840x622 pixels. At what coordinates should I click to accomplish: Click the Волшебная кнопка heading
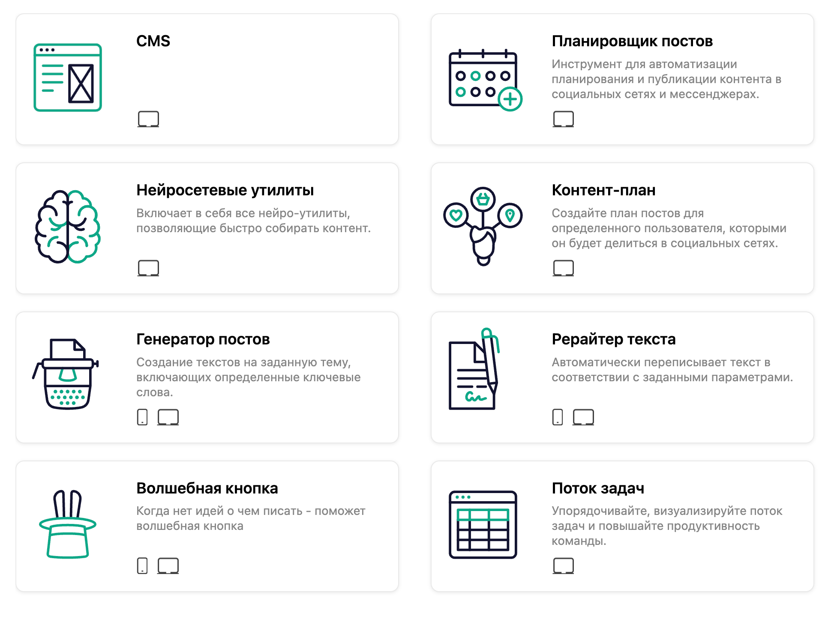[x=207, y=488]
